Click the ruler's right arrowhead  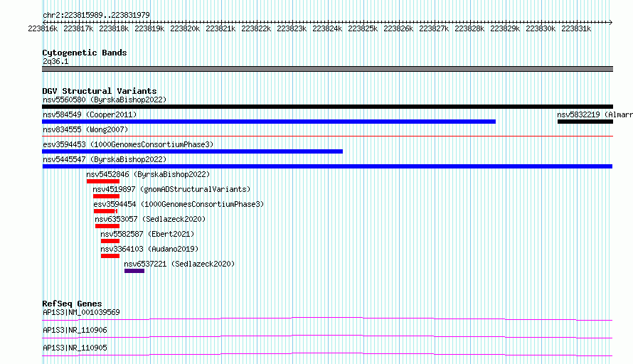(611, 22)
